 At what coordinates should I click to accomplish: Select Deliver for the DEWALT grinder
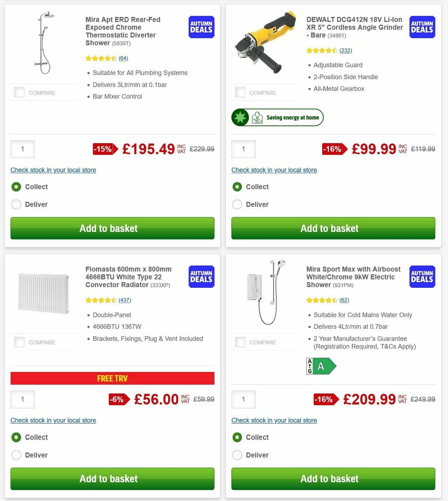click(x=237, y=204)
